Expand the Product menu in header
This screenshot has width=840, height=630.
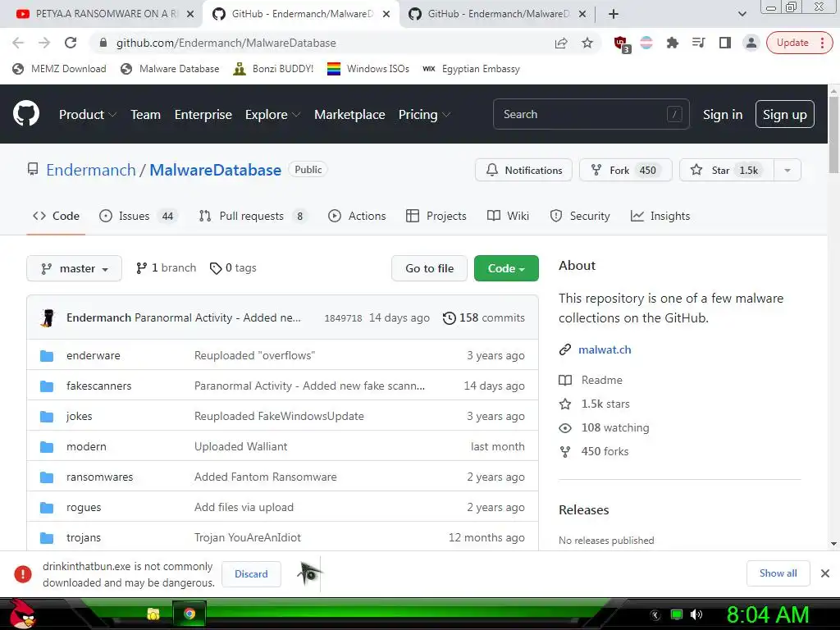(87, 115)
